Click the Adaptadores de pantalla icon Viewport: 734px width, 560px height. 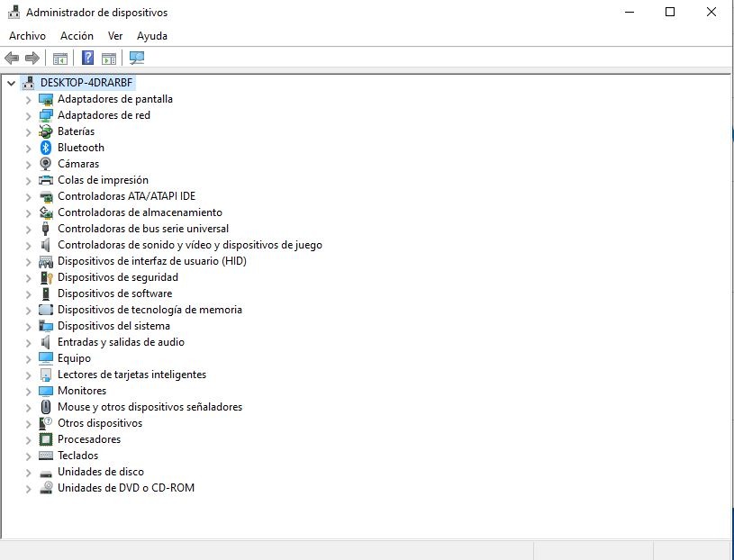tap(45, 99)
